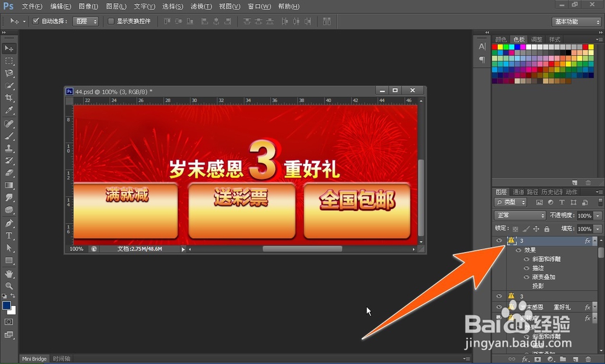This screenshot has width=605, height=364.
Task: Select the Path Selection tool
Action: pyautogui.click(x=9, y=248)
